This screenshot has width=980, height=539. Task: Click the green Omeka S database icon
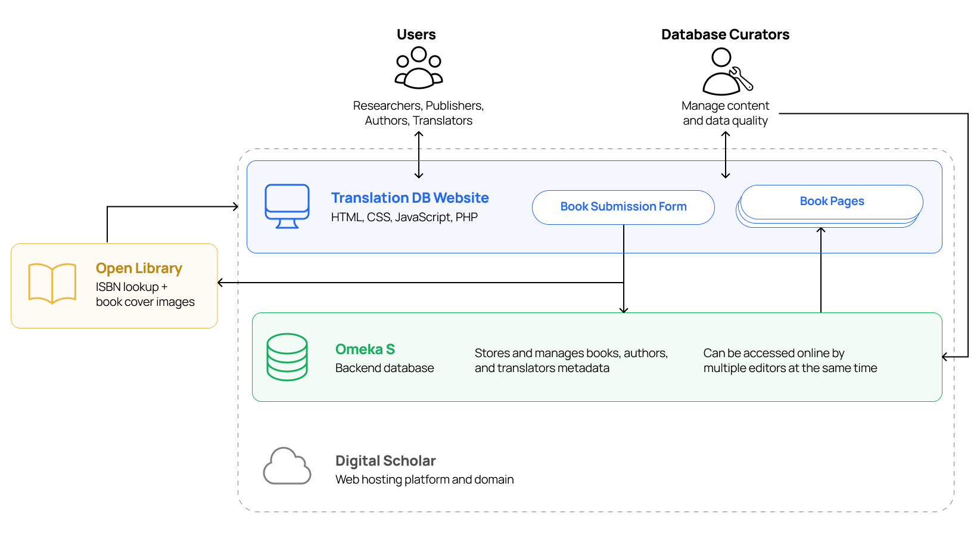tap(287, 357)
